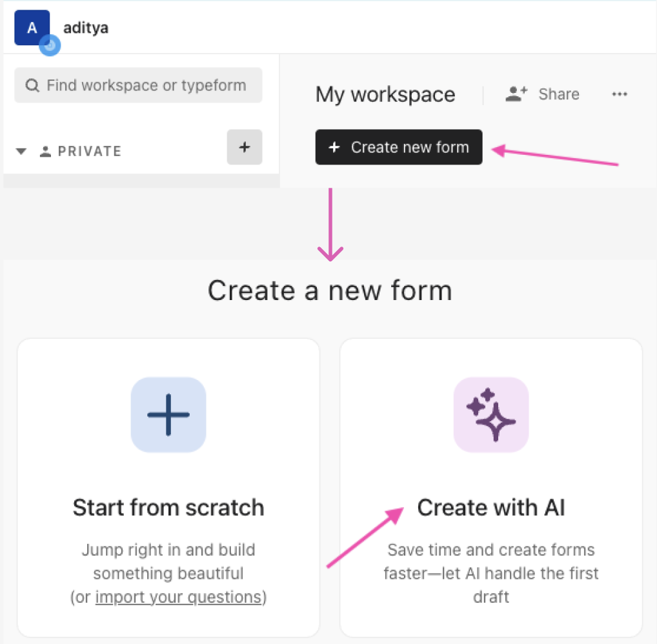Click the small badge on the profile avatar
The height and width of the screenshot is (644, 657).
point(50,45)
